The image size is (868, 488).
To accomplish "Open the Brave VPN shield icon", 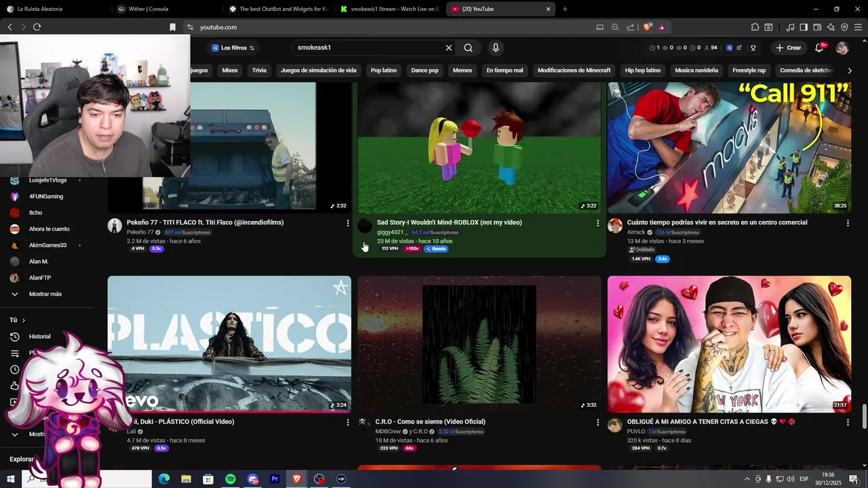I will coord(844,27).
